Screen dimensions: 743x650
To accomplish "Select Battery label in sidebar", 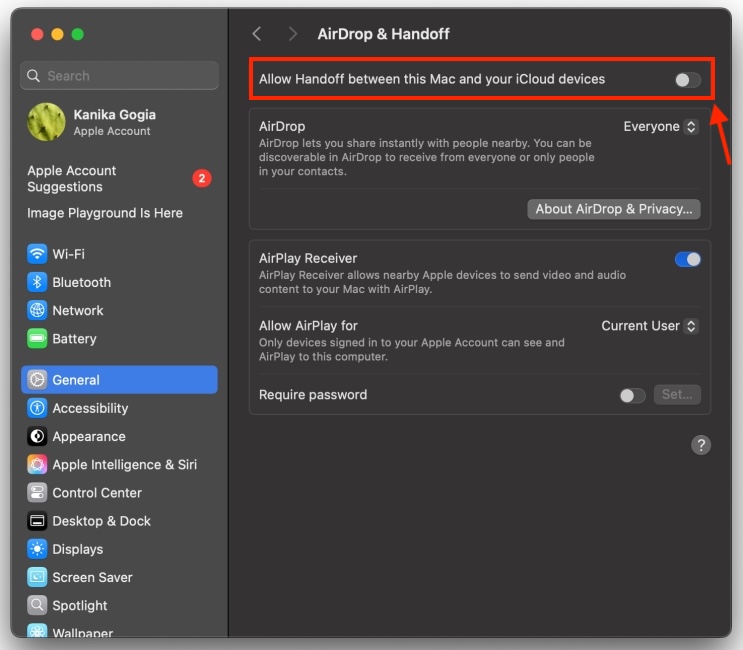I will 74,339.
